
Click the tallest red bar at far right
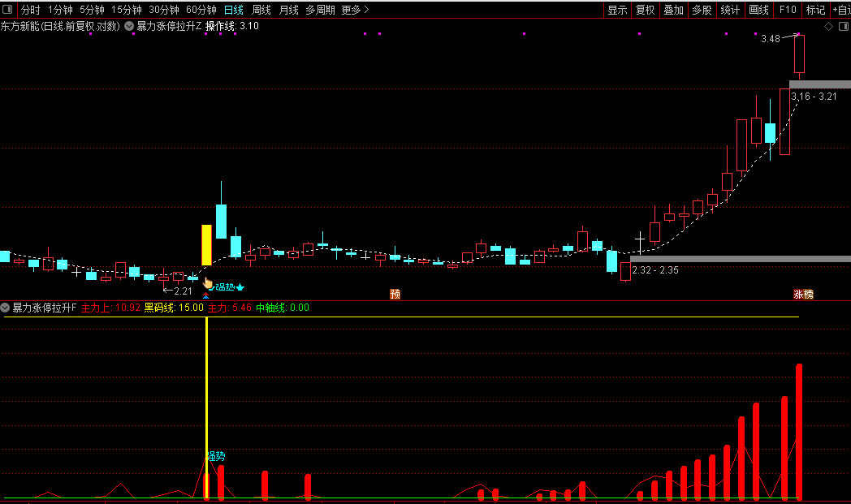click(x=799, y=432)
